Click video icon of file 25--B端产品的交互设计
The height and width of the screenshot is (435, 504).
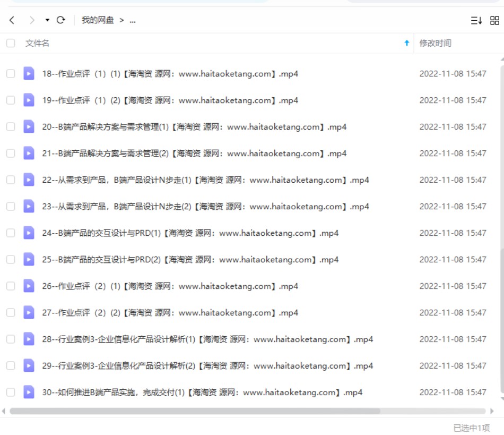coord(29,260)
